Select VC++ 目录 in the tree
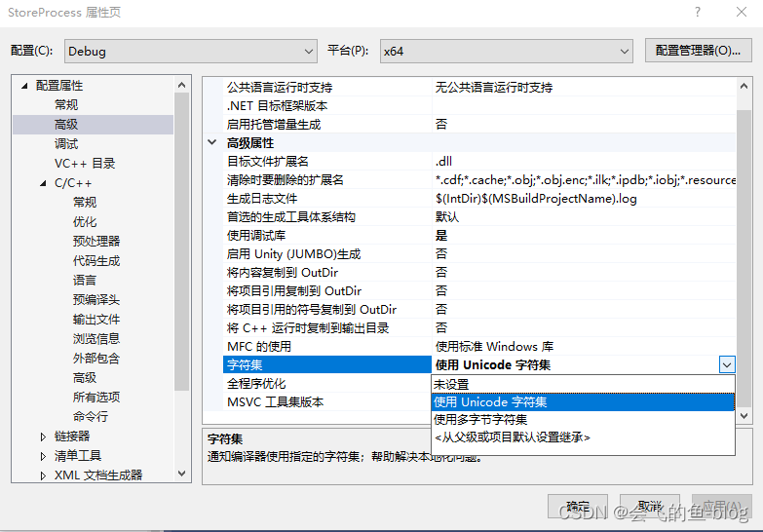The height and width of the screenshot is (532, 763). 85,164
